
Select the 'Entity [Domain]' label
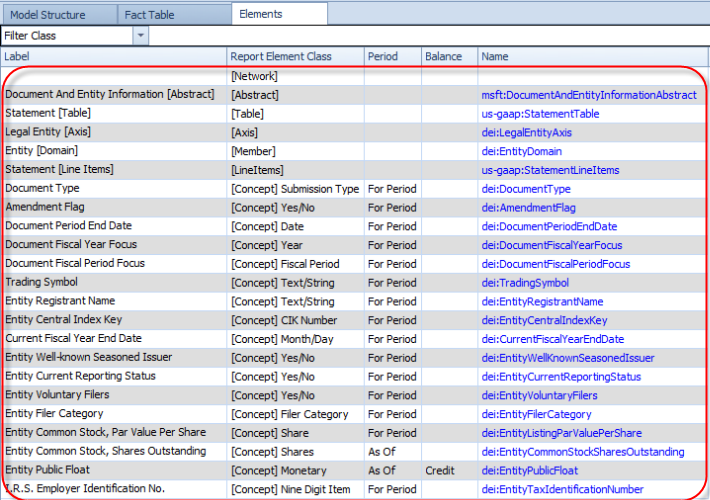coord(41,150)
